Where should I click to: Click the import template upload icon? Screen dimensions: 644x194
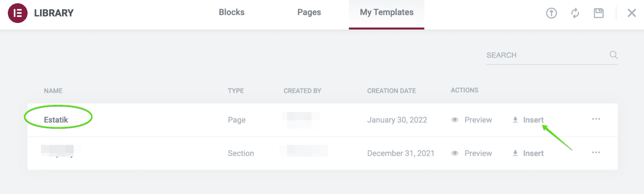pos(551,13)
